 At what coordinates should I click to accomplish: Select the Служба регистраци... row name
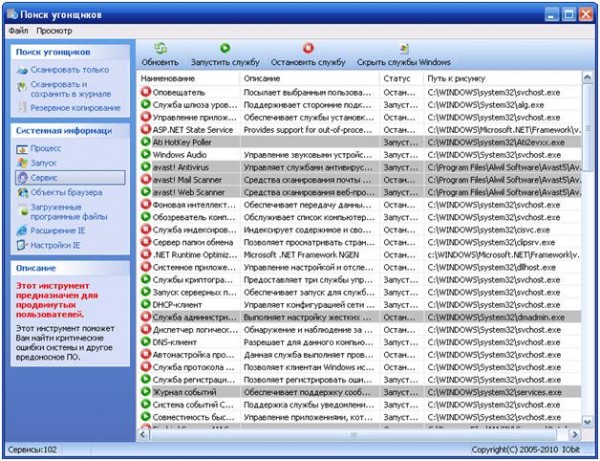pos(194,380)
